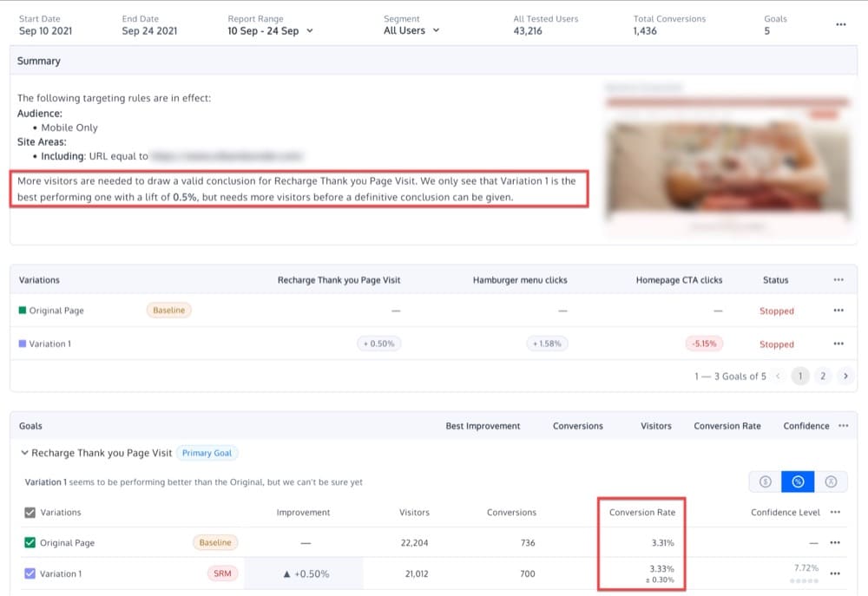Click the Baseline badge in Variations table
Screen dimensions: 868x596
coord(169,310)
